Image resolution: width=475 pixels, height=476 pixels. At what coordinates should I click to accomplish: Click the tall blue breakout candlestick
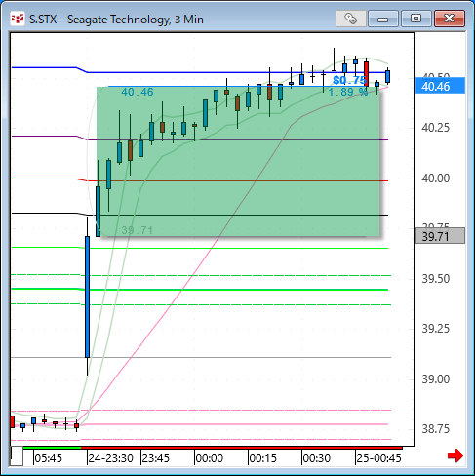(87, 297)
